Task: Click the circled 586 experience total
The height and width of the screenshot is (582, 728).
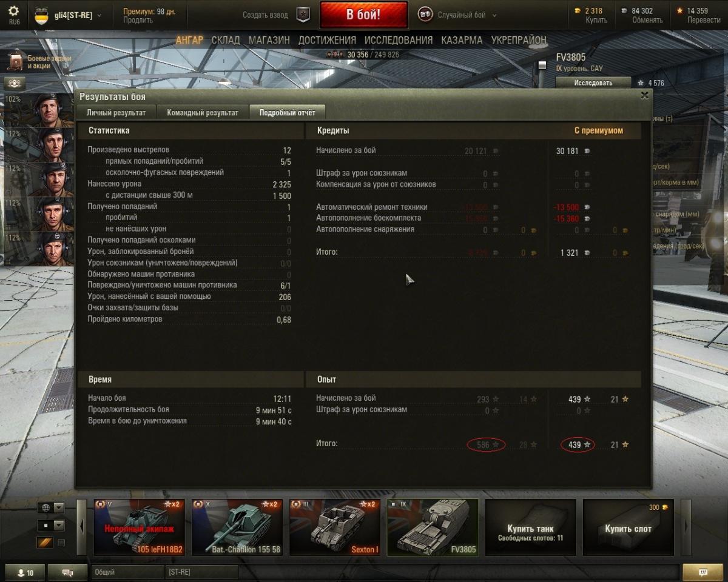Action: click(485, 445)
